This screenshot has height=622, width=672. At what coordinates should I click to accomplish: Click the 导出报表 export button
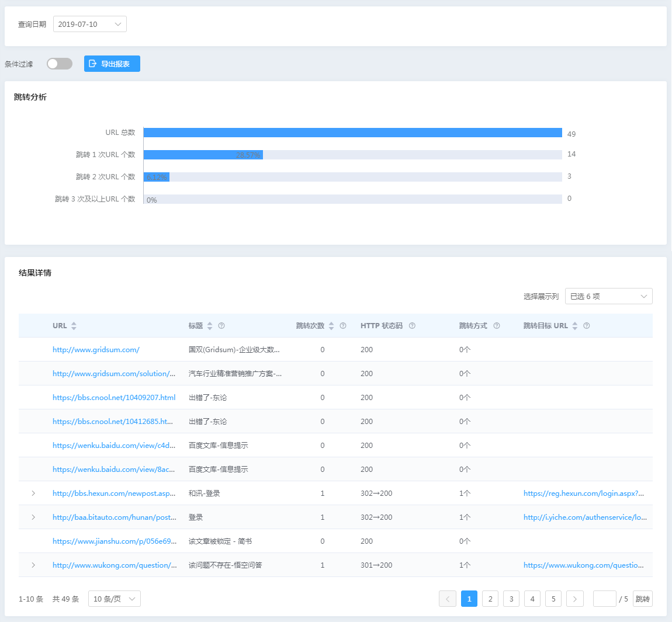(x=112, y=64)
